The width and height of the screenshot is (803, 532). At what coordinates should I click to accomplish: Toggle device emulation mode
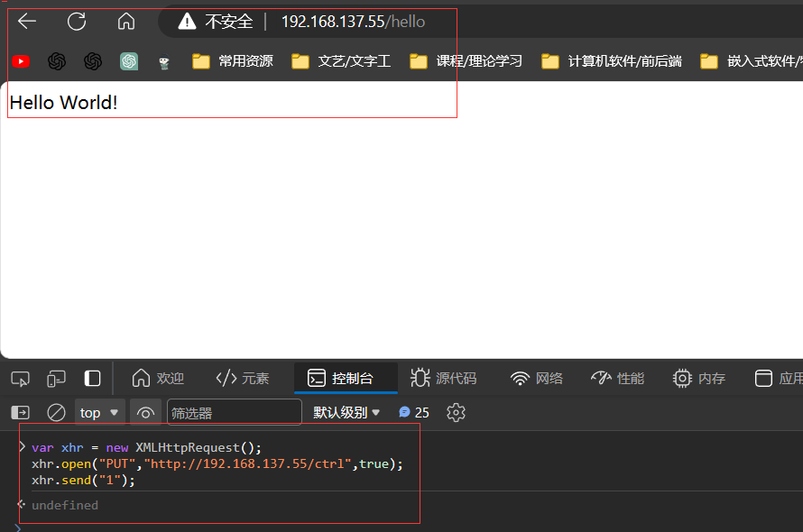point(57,379)
